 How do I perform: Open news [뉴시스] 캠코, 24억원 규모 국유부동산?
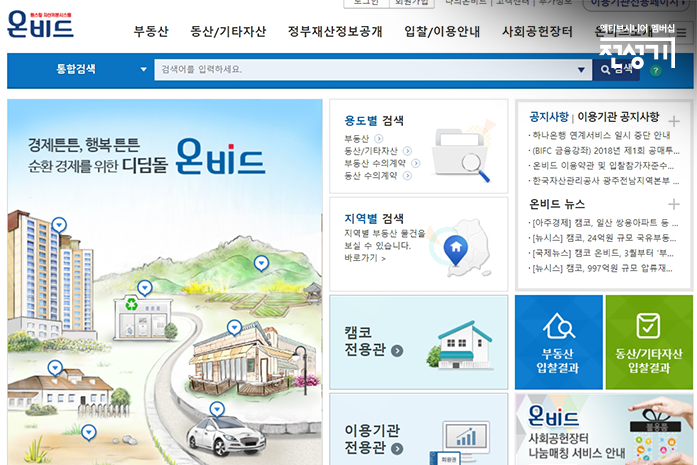[x=603, y=238]
